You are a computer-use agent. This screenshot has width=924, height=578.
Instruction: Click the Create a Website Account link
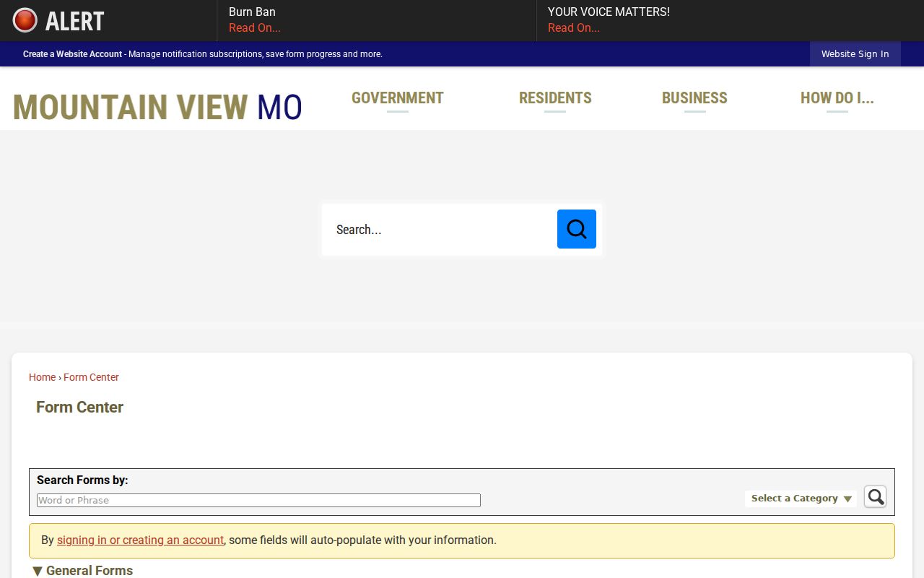72,54
